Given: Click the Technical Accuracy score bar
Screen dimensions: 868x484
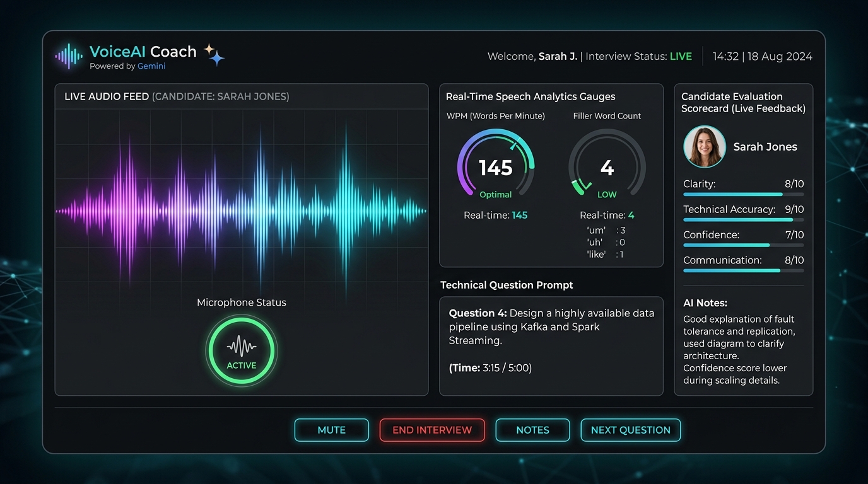Looking at the screenshot, I should click(744, 220).
